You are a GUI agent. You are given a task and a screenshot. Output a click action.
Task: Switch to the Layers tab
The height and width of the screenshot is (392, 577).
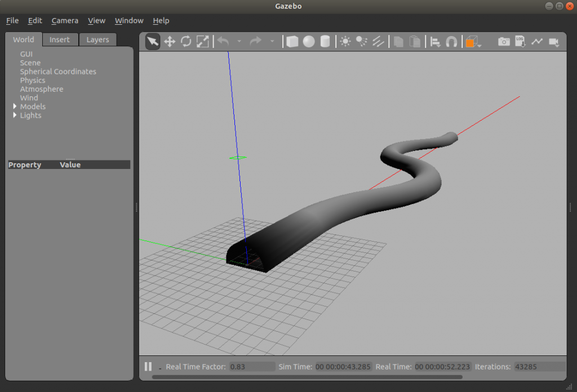pyautogui.click(x=97, y=39)
